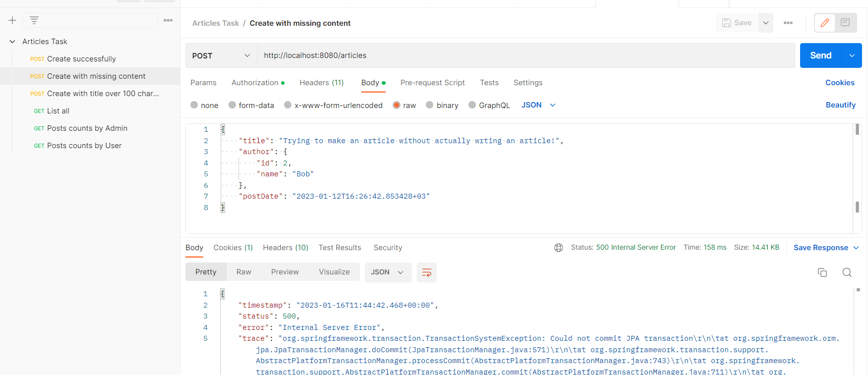Open the response Cookies (1) tab
Viewport: 868px width, 375px height.
point(233,248)
